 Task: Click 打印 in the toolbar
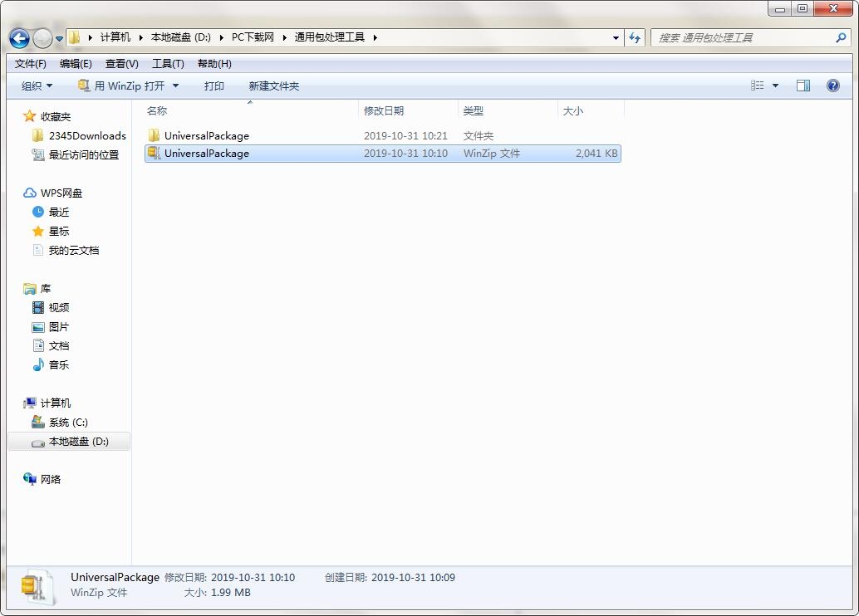click(214, 86)
